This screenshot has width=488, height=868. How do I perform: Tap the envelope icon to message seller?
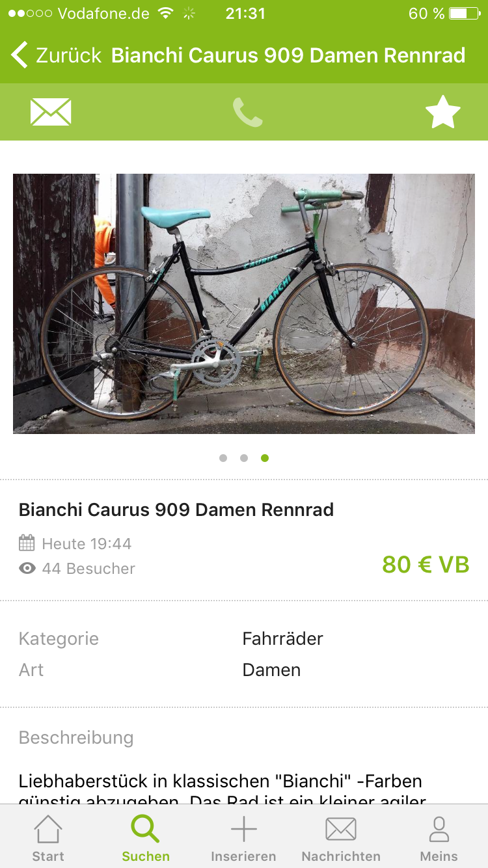tap(51, 112)
